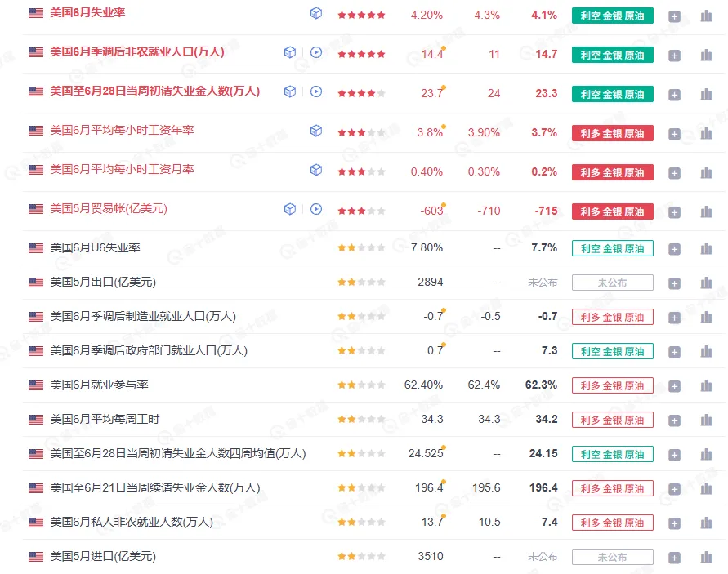This screenshot has width=728, height=574.
Task: Click plus icon for 美国6月U6失业率
Action: [x=674, y=249]
